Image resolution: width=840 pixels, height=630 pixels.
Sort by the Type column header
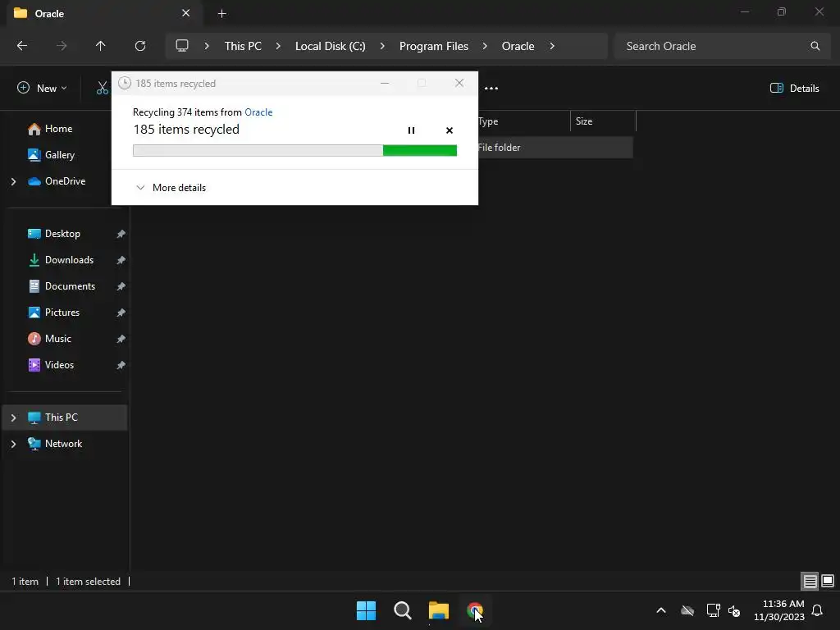coord(523,121)
